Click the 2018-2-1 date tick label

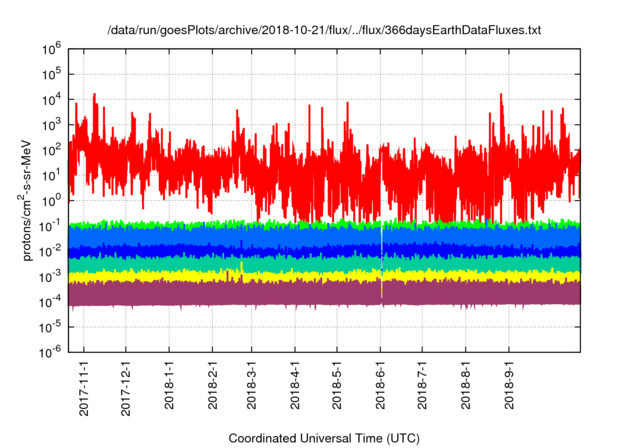pos(212,384)
